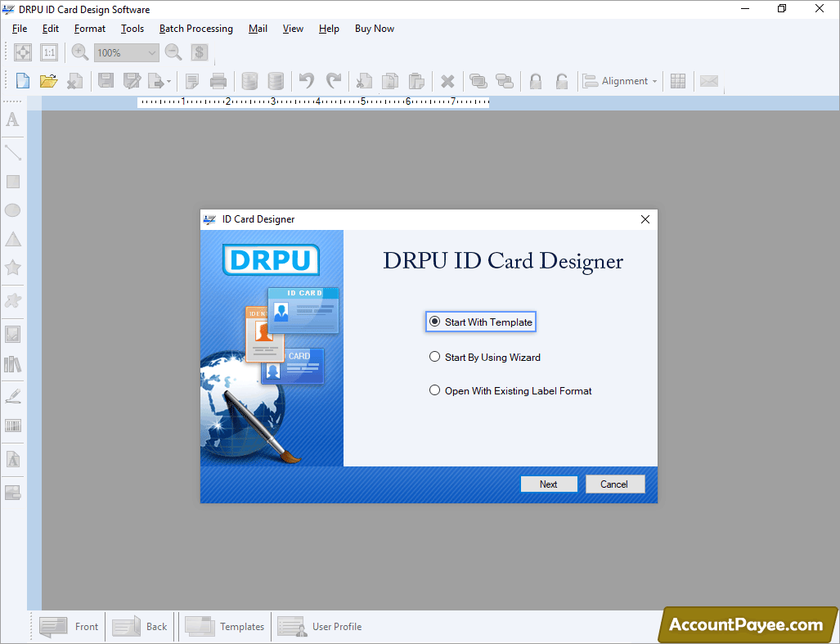Click the dollar sign toolbar icon
This screenshot has width=840, height=644.
tap(200, 52)
